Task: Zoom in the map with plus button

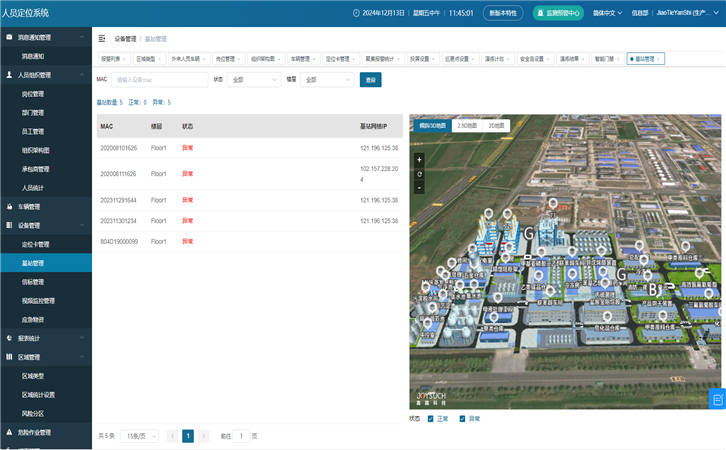Action: click(x=419, y=160)
